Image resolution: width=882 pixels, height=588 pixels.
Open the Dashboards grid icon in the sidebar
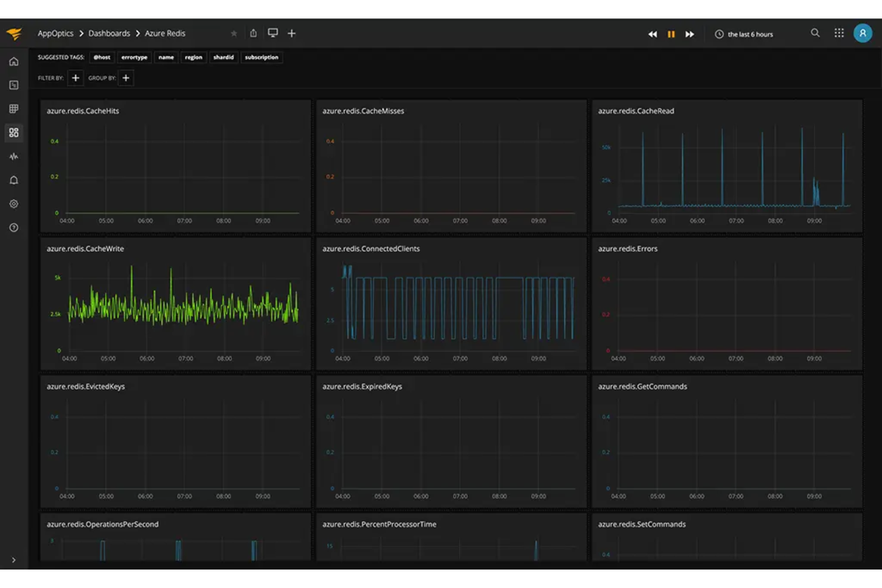14,133
